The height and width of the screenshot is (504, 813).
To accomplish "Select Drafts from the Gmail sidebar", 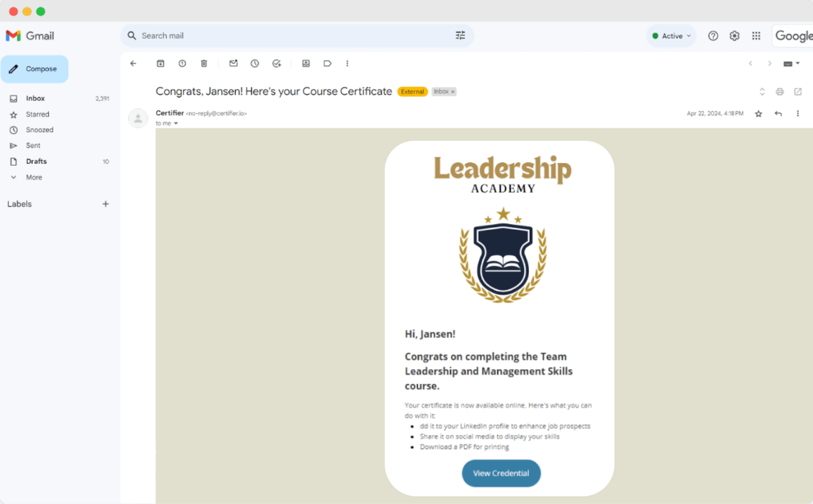I will pos(36,161).
